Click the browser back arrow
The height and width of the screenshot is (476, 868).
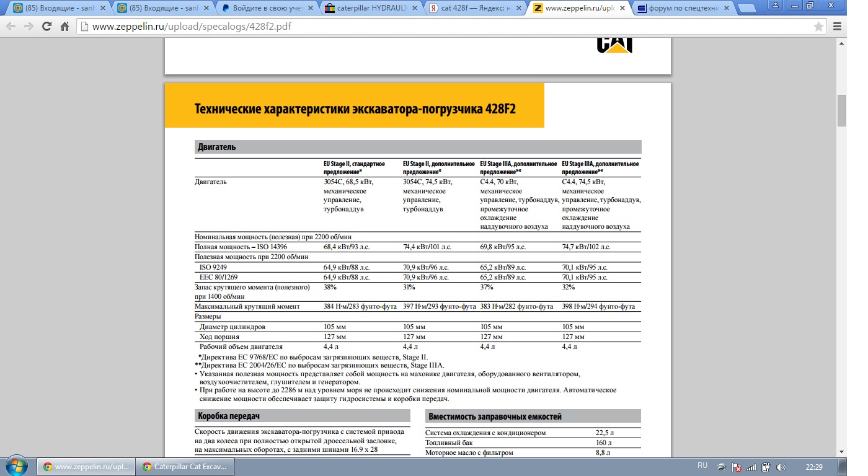coord(11,27)
